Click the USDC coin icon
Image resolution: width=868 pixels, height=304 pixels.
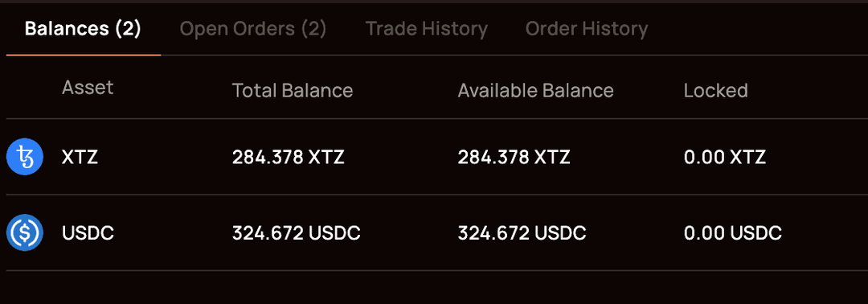(24, 232)
